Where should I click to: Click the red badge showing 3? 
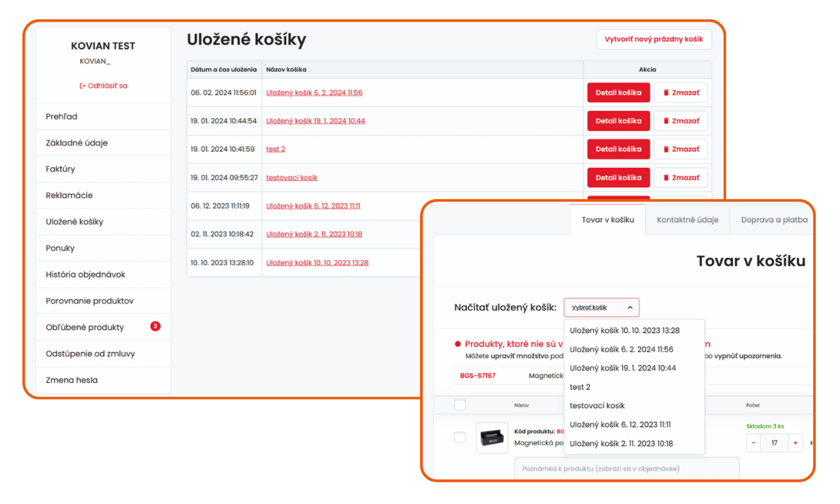click(x=155, y=326)
